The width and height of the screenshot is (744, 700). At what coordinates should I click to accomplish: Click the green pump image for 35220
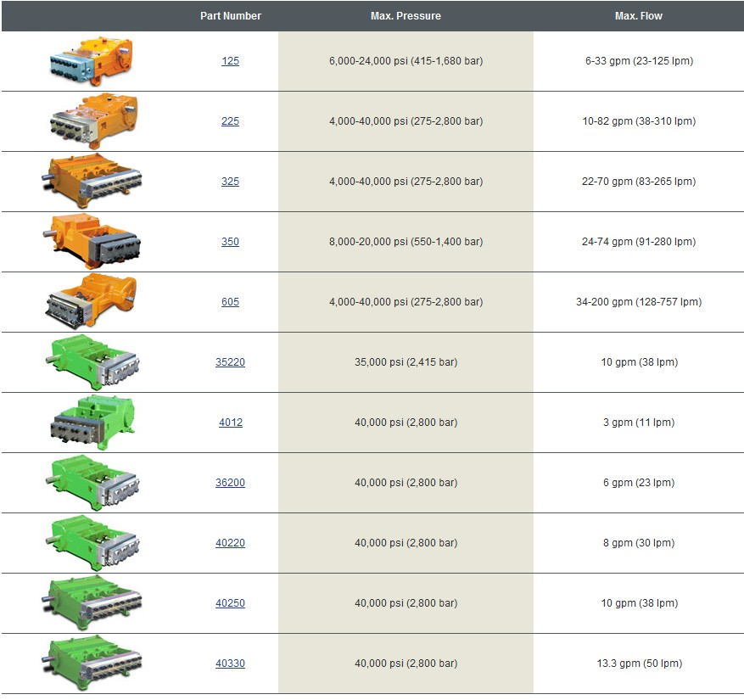(91, 362)
